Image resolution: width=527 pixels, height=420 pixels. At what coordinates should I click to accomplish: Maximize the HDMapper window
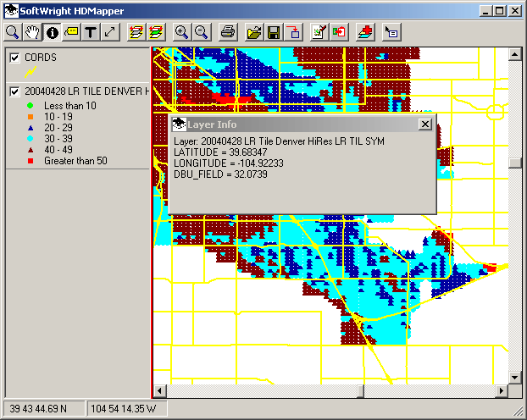click(499, 11)
